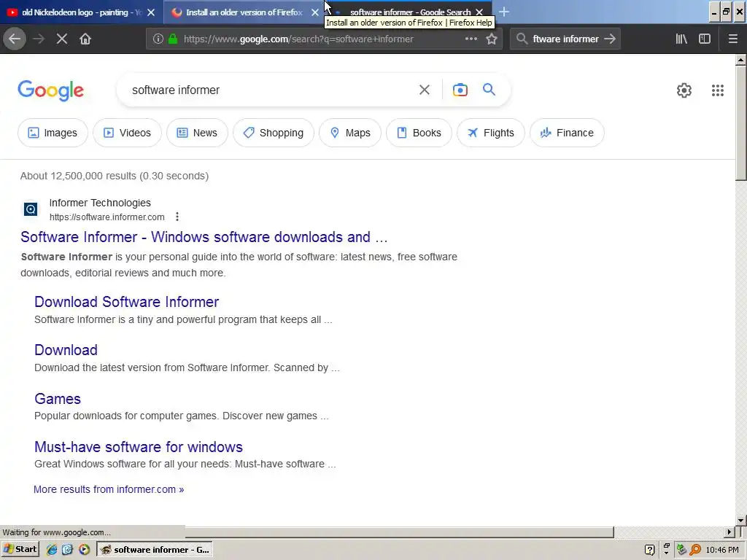This screenshot has height=560, width=747.
Task: Switch to Install an older version of Firefox tab
Action: point(244,12)
